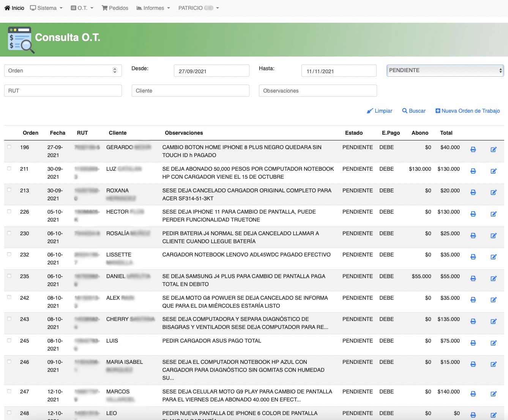Print order 213 using its printer icon
This screenshot has width=508, height=420.
tap(473, 192)
